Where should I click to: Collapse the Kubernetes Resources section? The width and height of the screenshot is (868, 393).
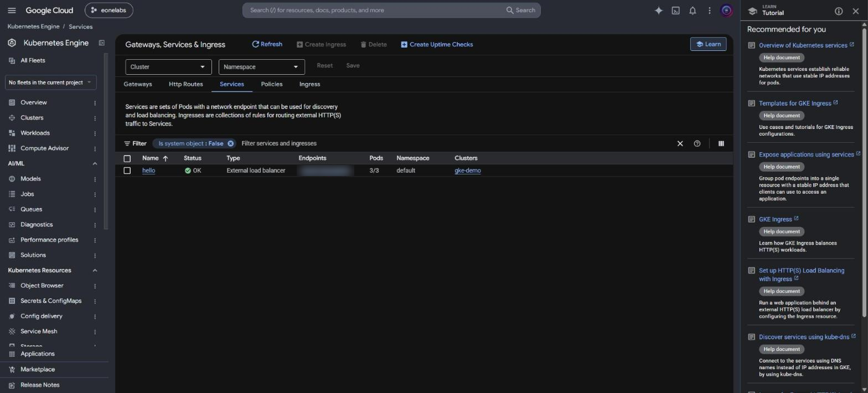95,271
